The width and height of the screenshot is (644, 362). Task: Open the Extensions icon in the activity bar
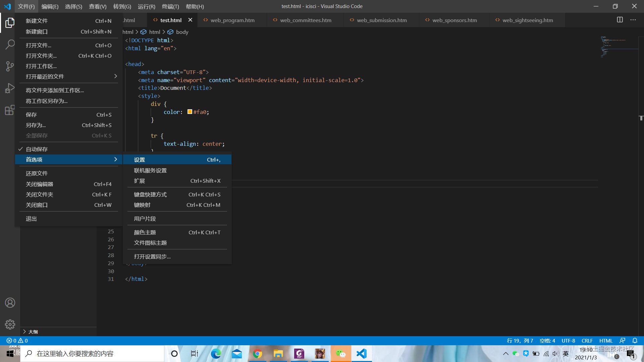[10, 110]
